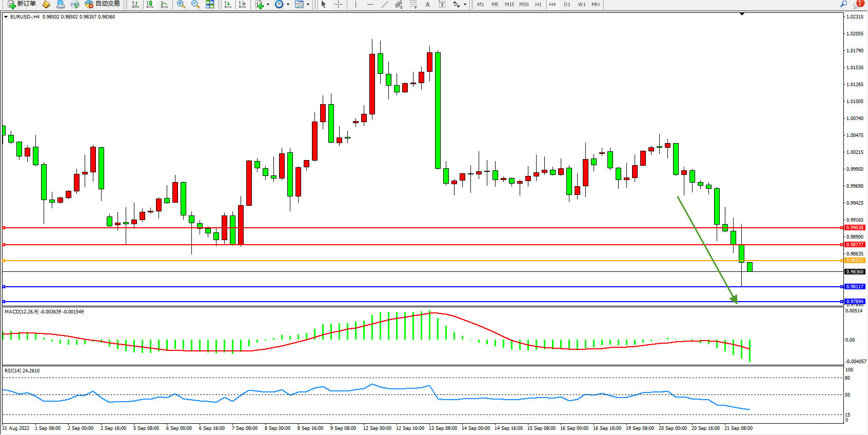
Task: Draw a horizontal line with toolbar tool
Action: [370, 4]
